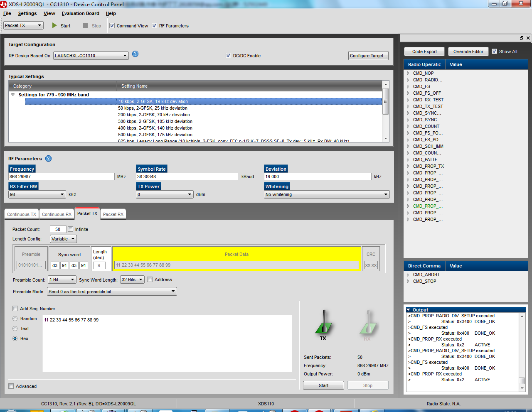Switch to the Packet RX tab

[x=113, y=214]
